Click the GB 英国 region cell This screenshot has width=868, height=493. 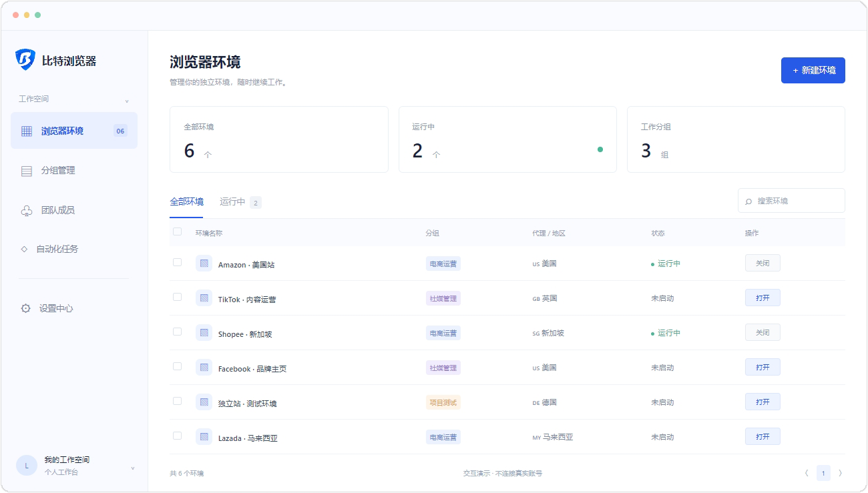544,298
